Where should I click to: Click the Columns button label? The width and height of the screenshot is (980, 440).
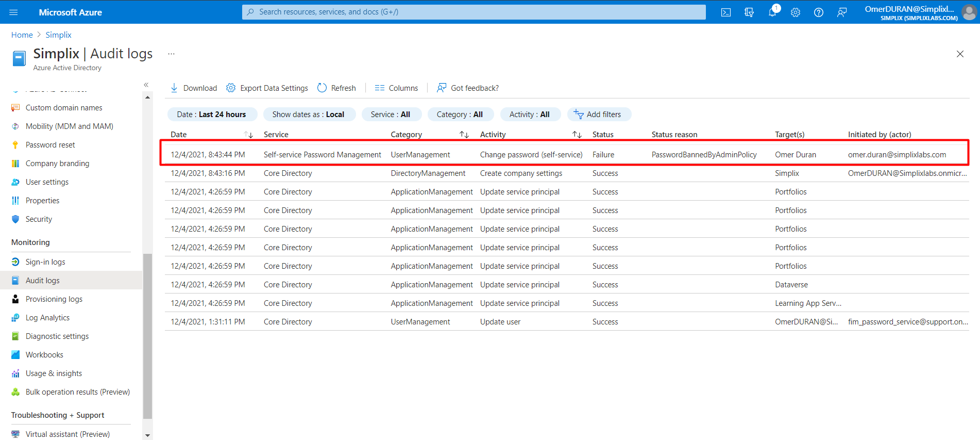[403, 88]
